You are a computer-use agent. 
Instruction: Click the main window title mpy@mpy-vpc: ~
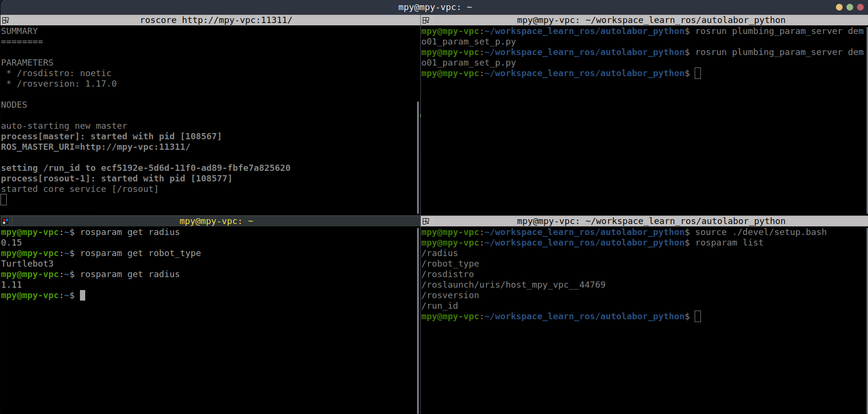pyautogui.click(x=435, y=7)
